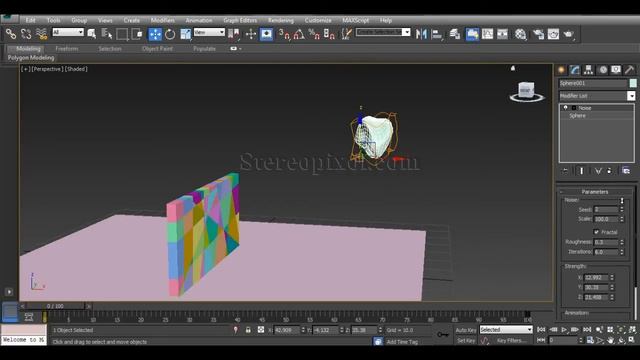The height and width of the screenshot is (360, 640).
Task: Open the Modifiers menu
Action: pos(162,20)
